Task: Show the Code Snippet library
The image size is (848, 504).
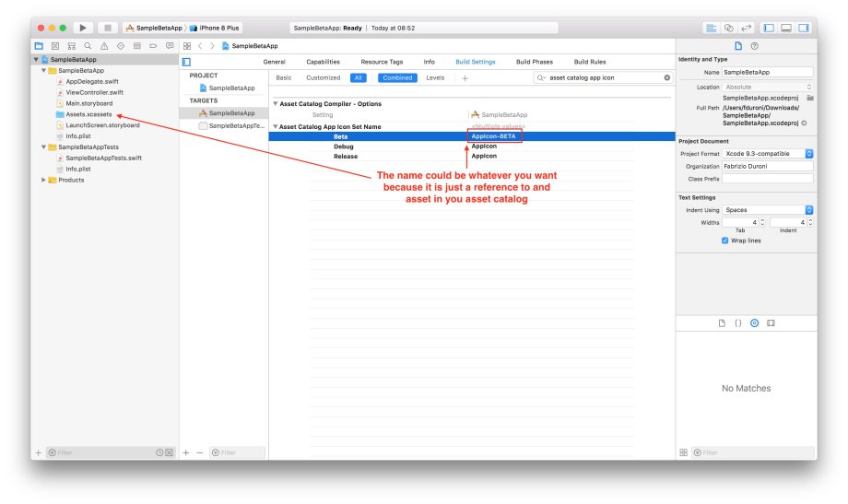Action: 737,322
